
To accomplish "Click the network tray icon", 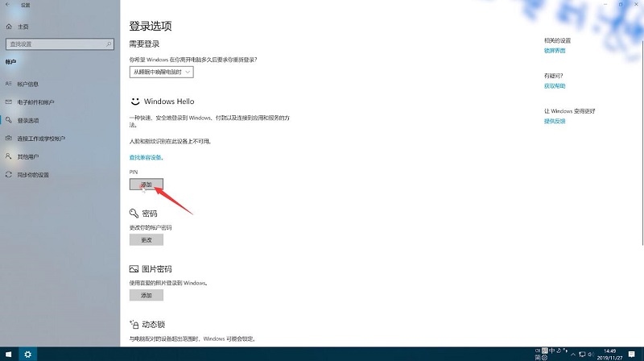I will tap(582, 354).
